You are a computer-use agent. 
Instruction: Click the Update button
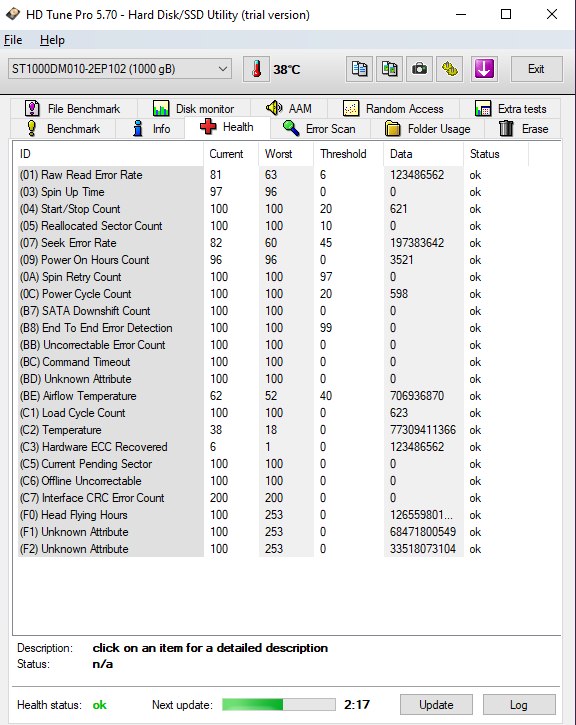pyautogui.click(x=436, y=705)
